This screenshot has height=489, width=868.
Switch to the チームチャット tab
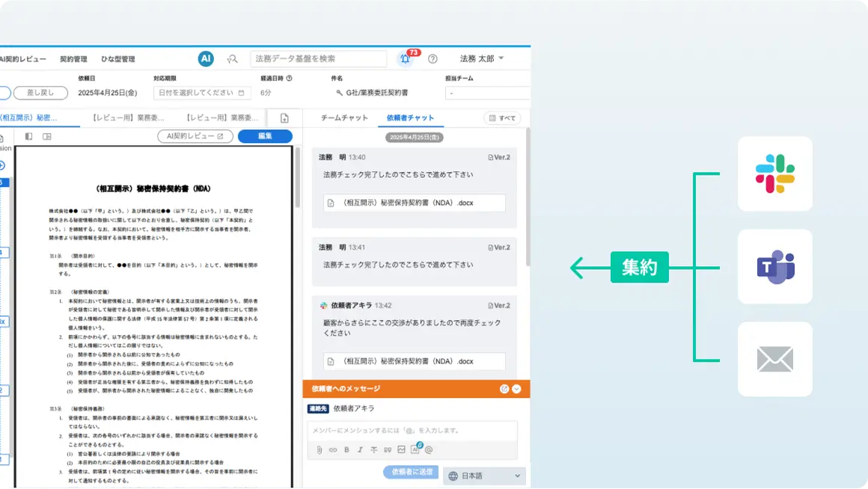[344, 118]
